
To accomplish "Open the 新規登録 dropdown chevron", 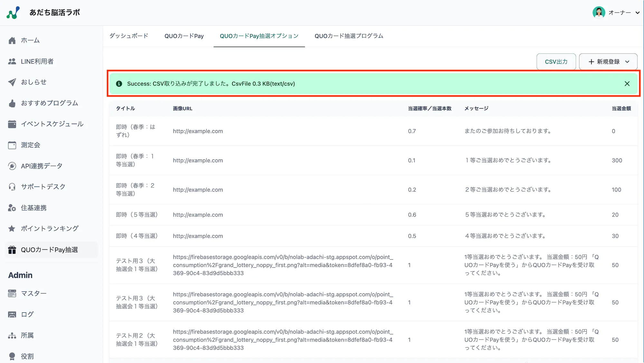I will click(x=627, y=62).
